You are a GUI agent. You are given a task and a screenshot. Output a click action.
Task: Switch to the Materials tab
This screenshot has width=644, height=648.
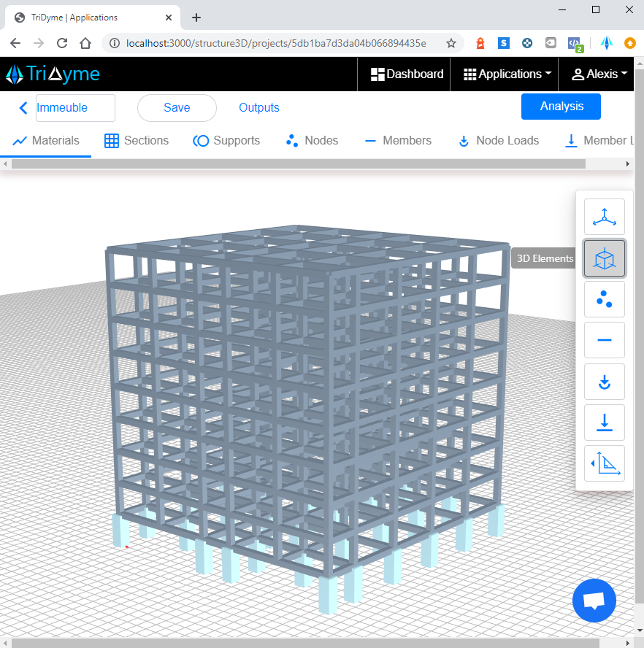click(45, 141)
